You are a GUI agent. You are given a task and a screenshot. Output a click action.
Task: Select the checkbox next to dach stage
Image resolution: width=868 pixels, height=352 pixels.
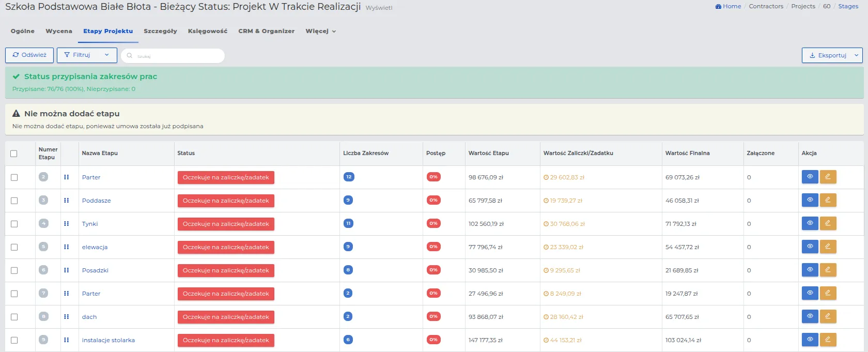tap(14, 317)
